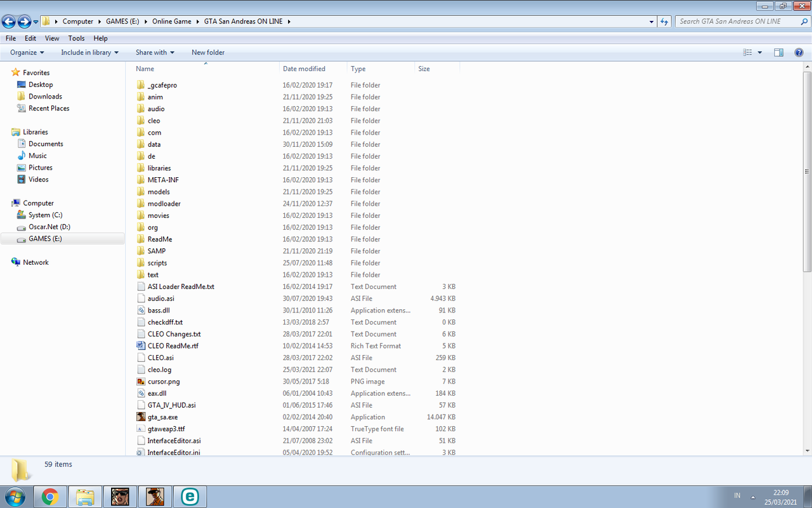This screenshot has height=508, width=812.
Task: Click the Network icon in navigation pane
Action: click(x=16, y=262)
